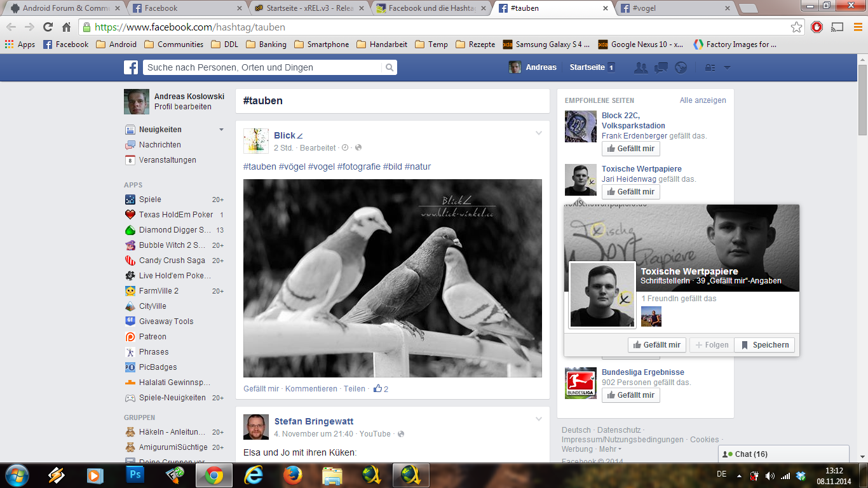Reload the page using the refresh icon
Screen dimensions: 868x488
[x=48, y=27]
